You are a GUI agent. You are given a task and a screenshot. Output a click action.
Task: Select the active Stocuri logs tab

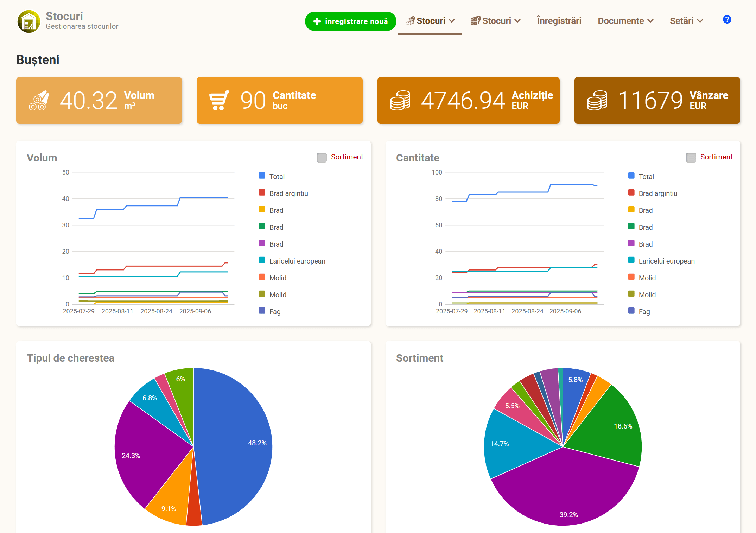(x=430, y=21)
